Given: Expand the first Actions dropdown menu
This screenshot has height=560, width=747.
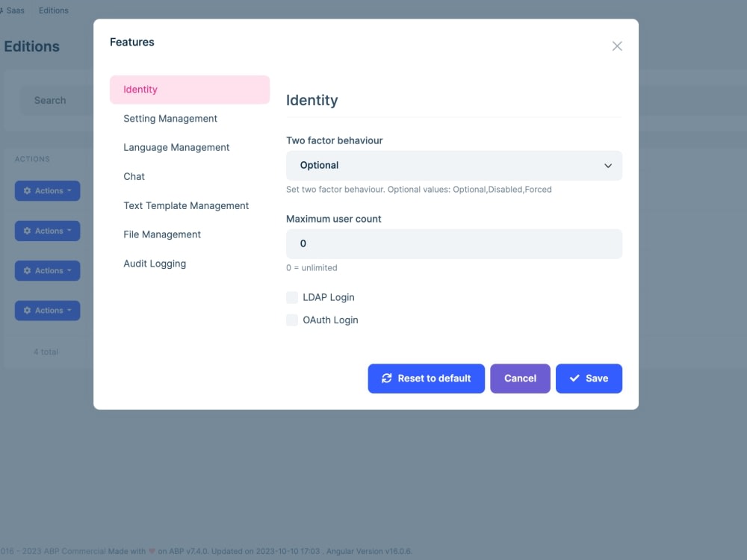Looking at the screenshot, I should point(47,190).
